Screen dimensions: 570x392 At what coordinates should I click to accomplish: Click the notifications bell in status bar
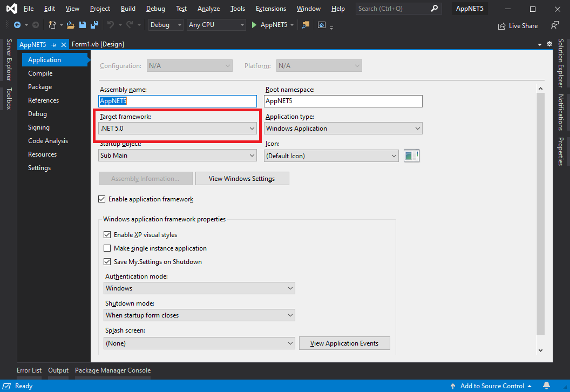546,386
